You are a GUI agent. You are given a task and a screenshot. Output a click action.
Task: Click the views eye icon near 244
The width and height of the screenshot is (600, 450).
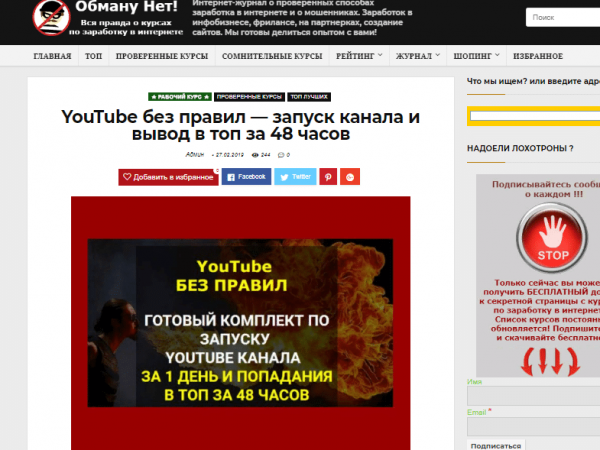click(255, 155)
